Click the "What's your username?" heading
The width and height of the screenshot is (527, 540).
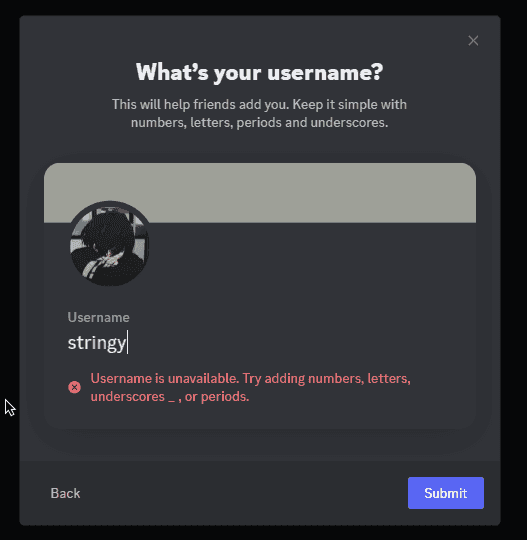pyautogui.click(x=259, y=72)
